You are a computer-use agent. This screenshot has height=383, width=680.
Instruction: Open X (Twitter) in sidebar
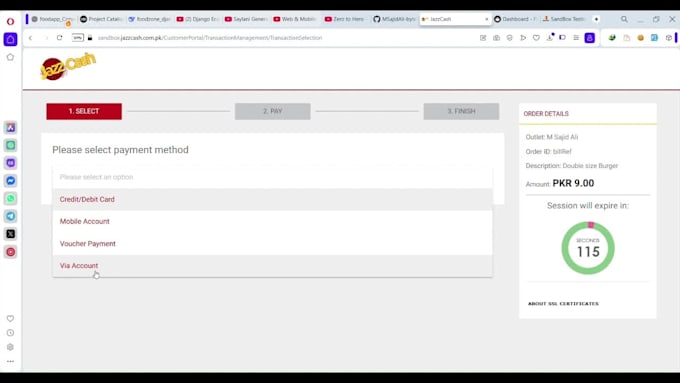tap(10, 234)
